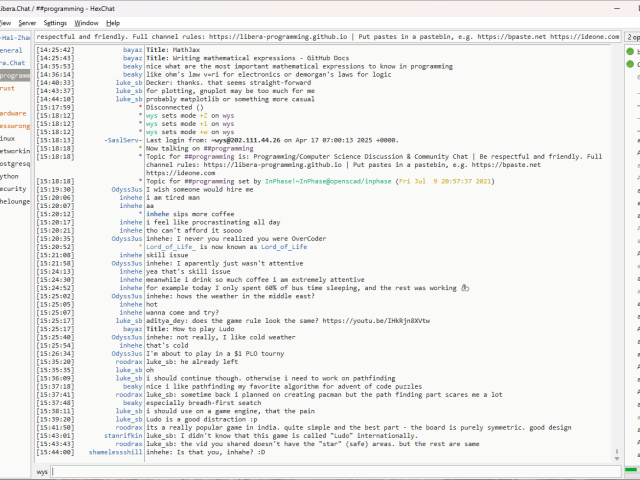This screenshot has height=480, width=640.
Task: Open the View menu
Action: tap(3, 22)
